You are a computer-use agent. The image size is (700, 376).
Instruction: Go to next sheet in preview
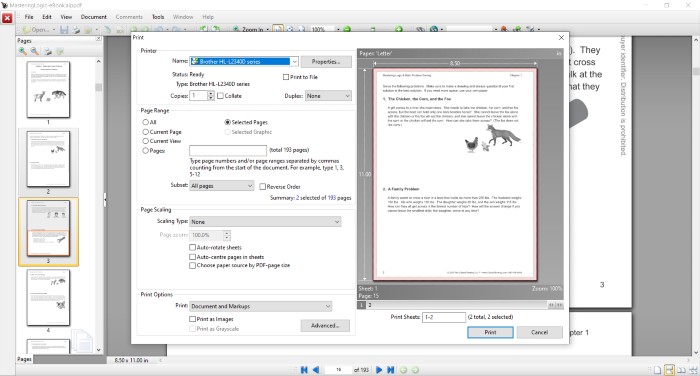click(559, 305)
